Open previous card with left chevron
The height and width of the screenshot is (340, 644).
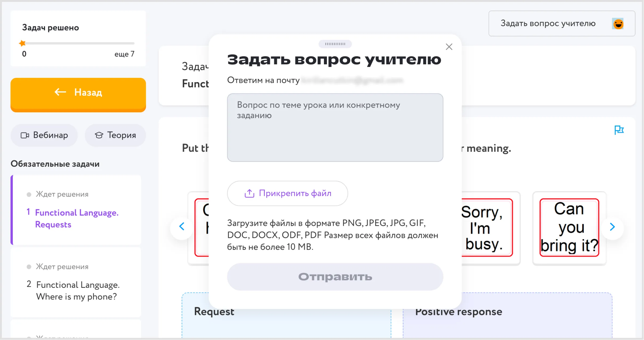pos(182,227)
